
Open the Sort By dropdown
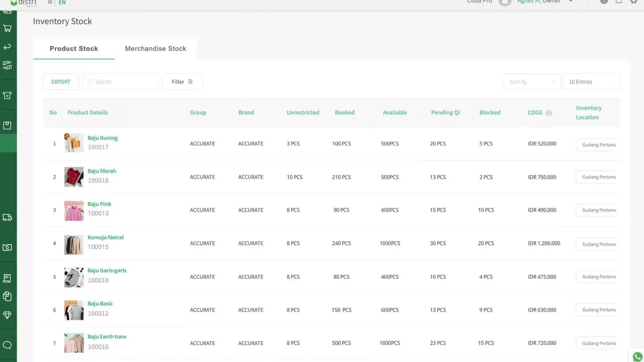(532, 82)
